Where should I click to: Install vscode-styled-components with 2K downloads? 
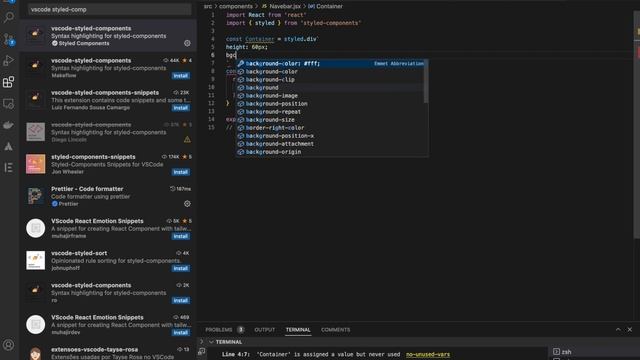(180, 300)
